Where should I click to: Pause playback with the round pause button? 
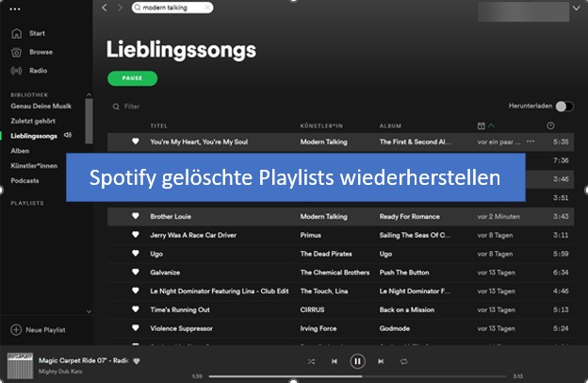(357, 361)
